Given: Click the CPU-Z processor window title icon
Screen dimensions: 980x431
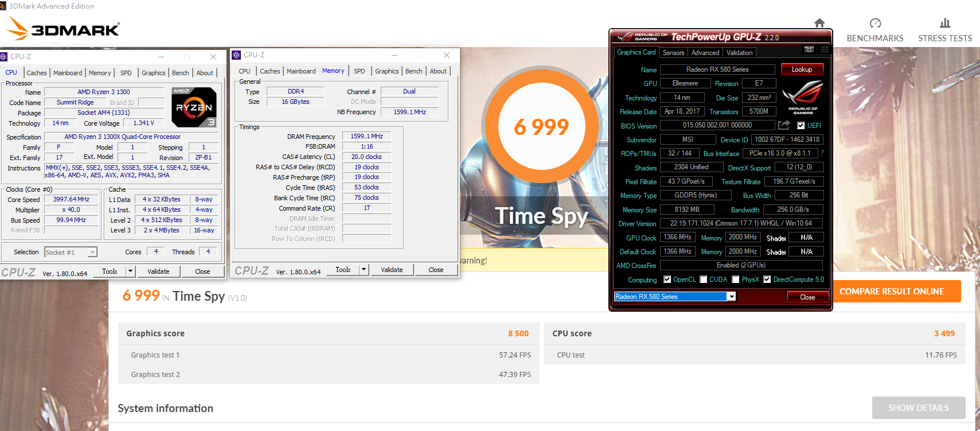Looking at the screenshot, I should tap(3, 57).
